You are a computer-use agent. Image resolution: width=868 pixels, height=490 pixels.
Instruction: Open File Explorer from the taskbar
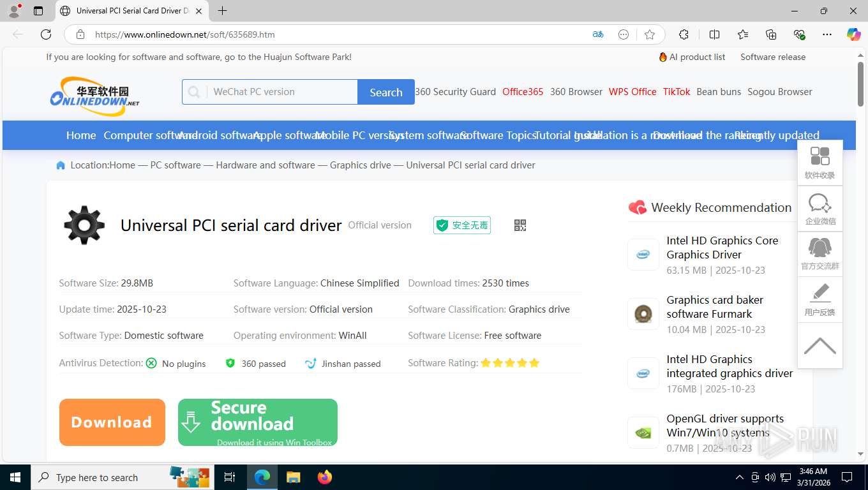[293, 477]
